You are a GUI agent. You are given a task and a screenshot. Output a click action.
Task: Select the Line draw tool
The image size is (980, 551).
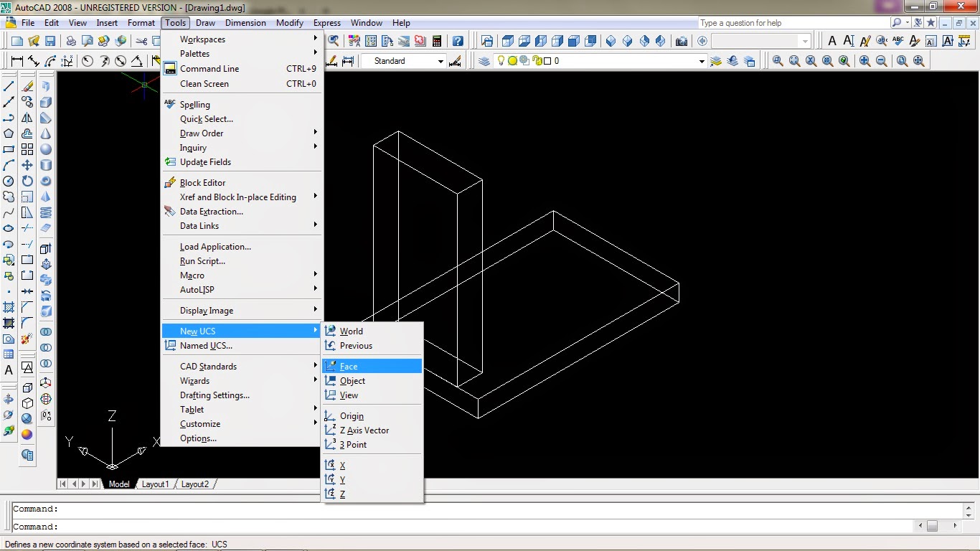(9, 86)
